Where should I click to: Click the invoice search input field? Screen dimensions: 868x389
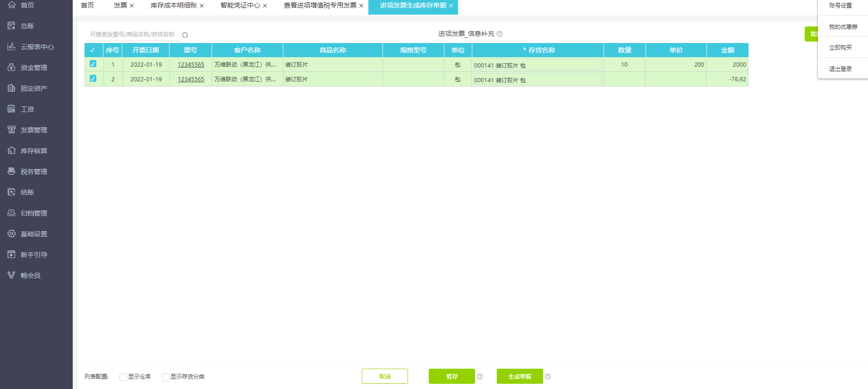click(x=133, y=35)
